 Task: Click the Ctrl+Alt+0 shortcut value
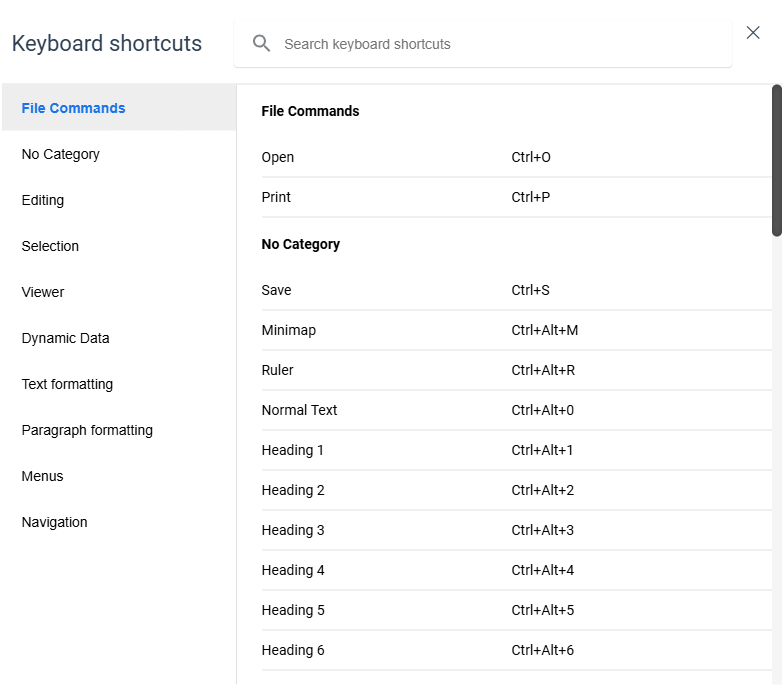[x=542, y=410]
